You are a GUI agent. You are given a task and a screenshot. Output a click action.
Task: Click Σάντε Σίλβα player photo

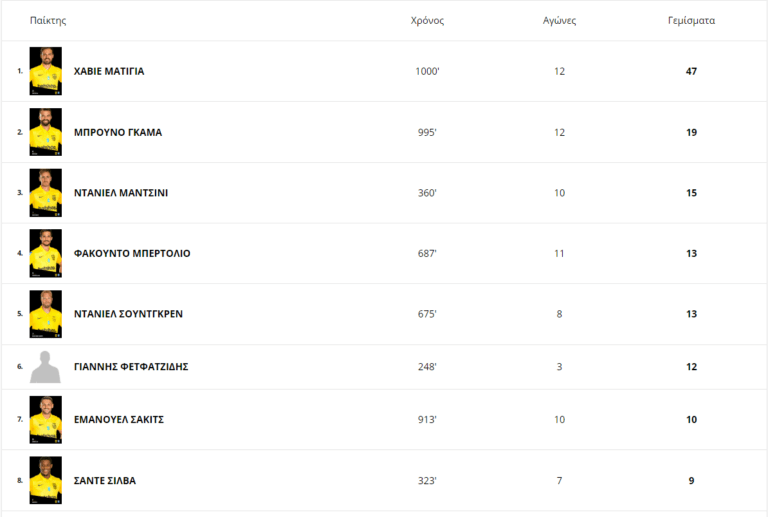pos(46,480)
